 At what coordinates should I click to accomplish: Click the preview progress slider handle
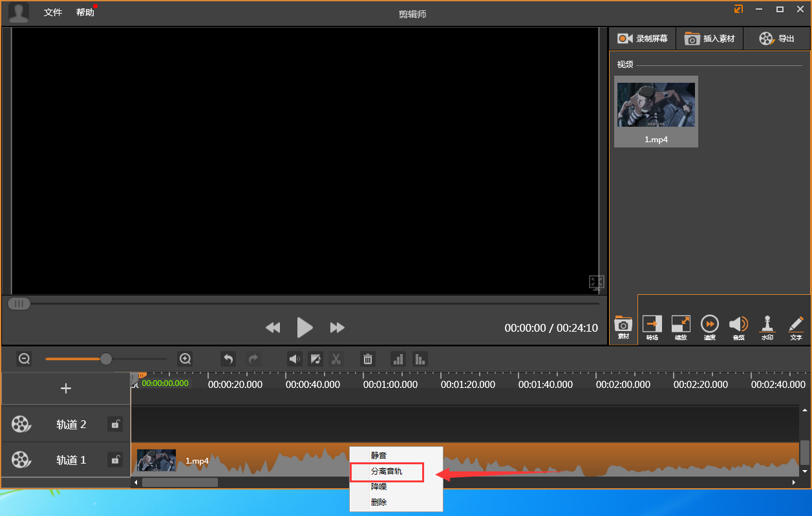[x=19, y=303]
